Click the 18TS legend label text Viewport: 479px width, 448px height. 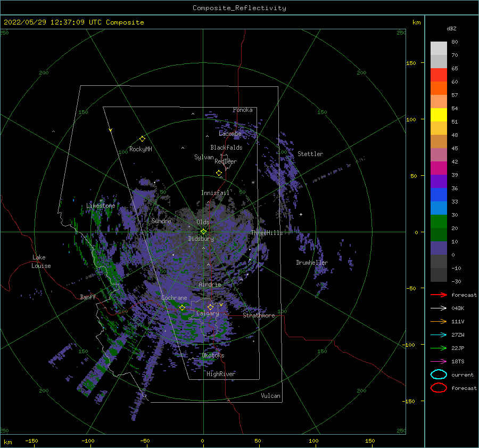pyautogui.click(x=458, y=362)
